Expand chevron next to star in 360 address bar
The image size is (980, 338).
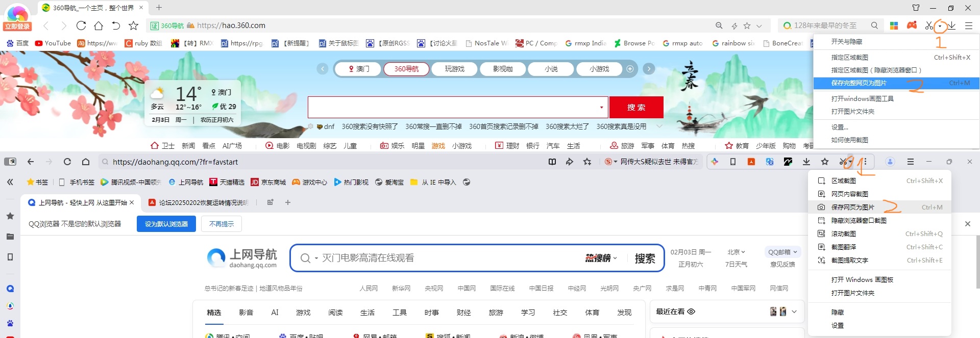[x=759, y=25]
